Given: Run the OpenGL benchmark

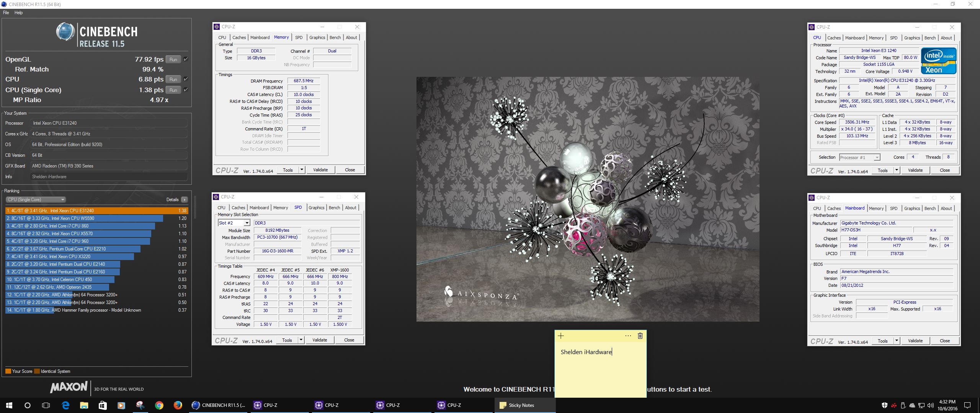Looking at the screenshot, I should pos(173,59).
